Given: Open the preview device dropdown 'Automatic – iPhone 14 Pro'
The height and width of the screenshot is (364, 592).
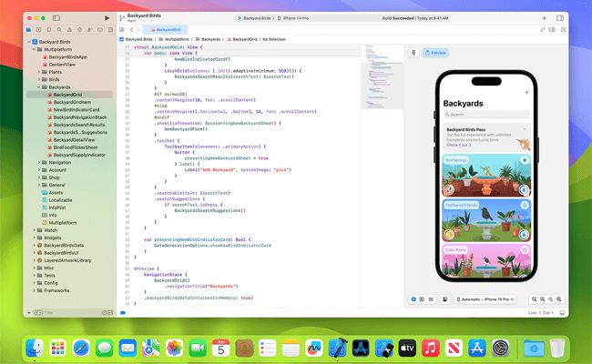Looking at the screenshot, I should click(485, 298).
